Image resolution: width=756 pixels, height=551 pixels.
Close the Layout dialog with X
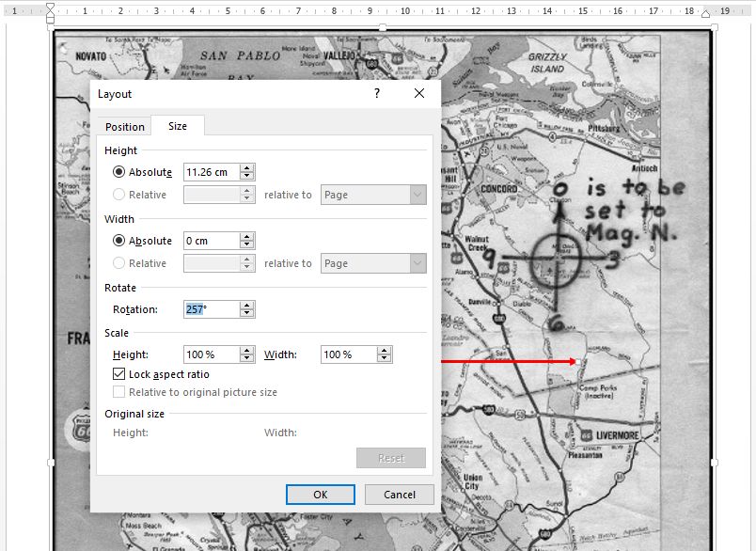click(419, 94)
